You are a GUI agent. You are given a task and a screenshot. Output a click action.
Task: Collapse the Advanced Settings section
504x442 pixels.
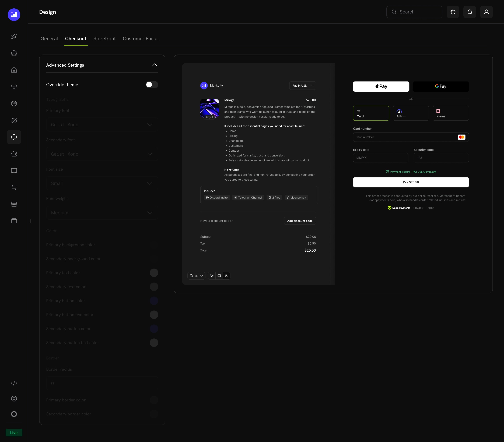pos(155,65)
